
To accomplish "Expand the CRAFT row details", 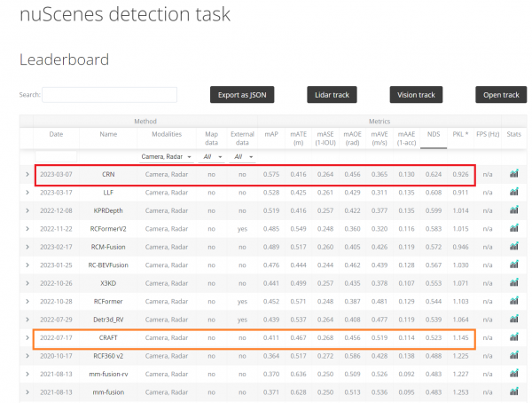I will pyautogui.click(x=27, y=338).
